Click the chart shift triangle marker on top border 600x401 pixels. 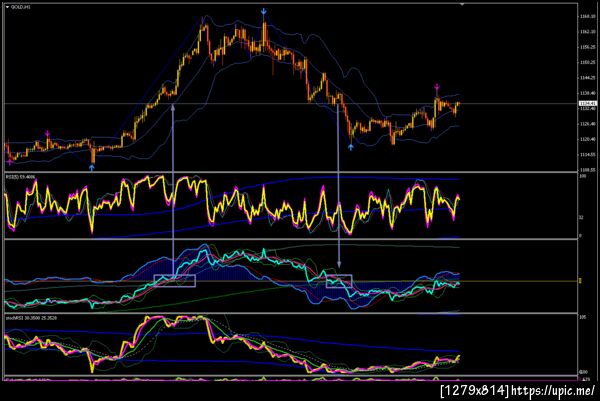click(x=462, y=5)
